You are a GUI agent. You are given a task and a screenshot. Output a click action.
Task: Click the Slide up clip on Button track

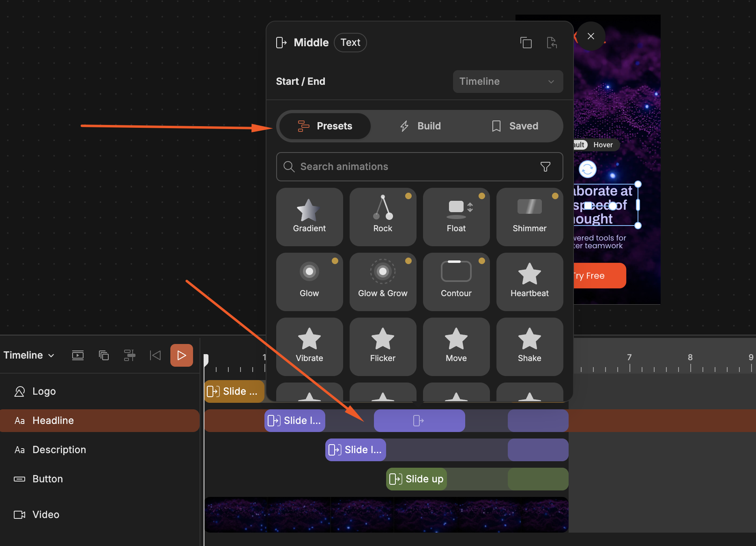pyautogui.click(x=417, y=479)
